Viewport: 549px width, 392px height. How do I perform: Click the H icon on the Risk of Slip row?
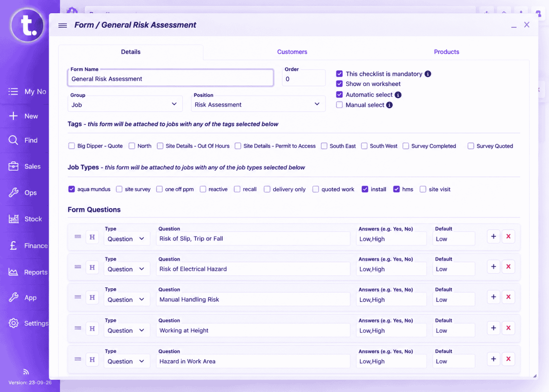tap(92, 237)
